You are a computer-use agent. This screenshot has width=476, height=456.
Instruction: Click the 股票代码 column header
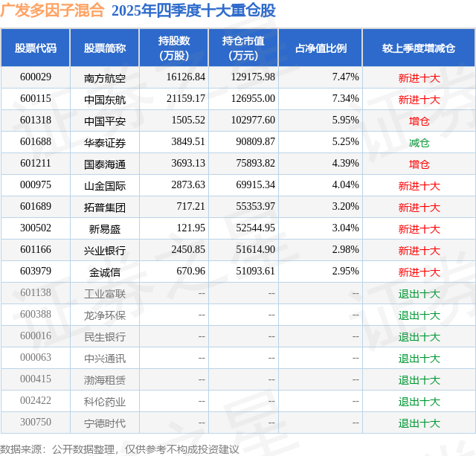(x=36, y=48)
